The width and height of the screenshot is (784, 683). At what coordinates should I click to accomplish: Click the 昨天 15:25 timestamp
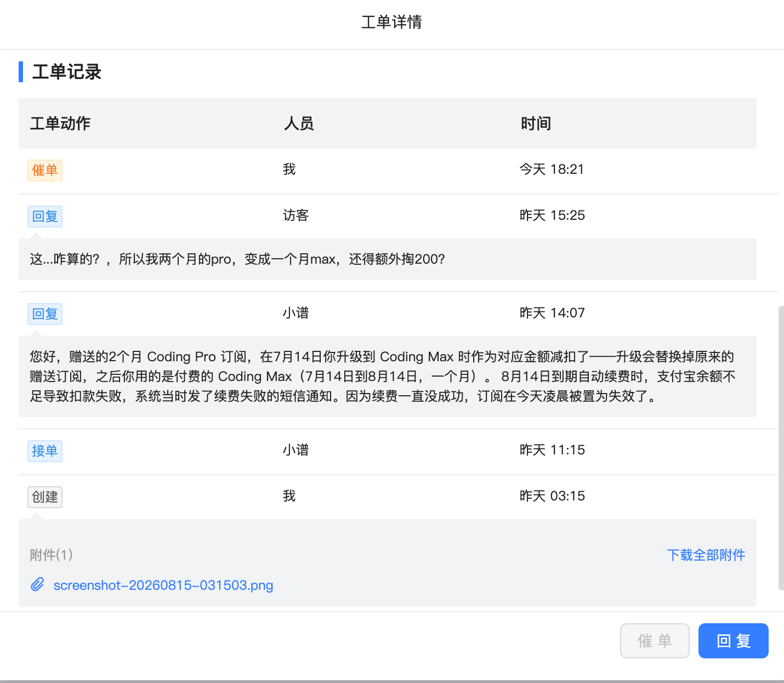553,215
